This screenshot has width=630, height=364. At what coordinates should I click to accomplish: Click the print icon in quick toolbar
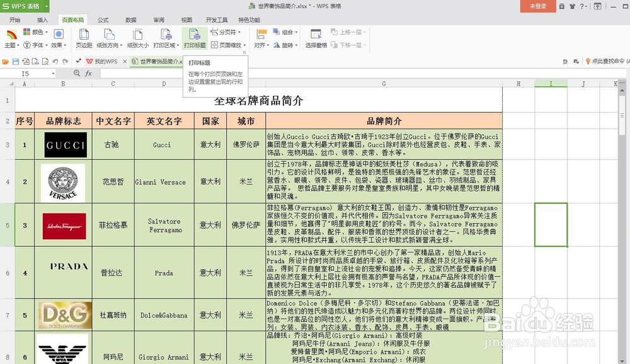[35, 62]
